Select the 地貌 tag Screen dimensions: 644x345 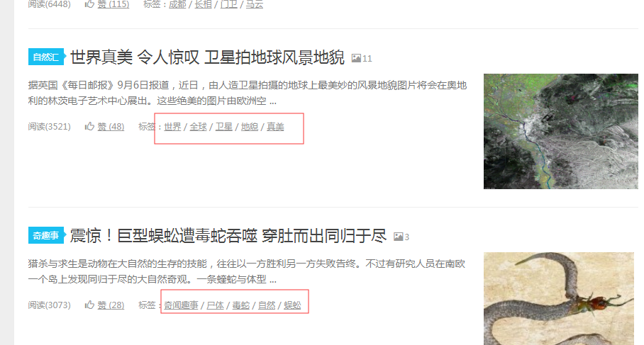coord(250,127)
